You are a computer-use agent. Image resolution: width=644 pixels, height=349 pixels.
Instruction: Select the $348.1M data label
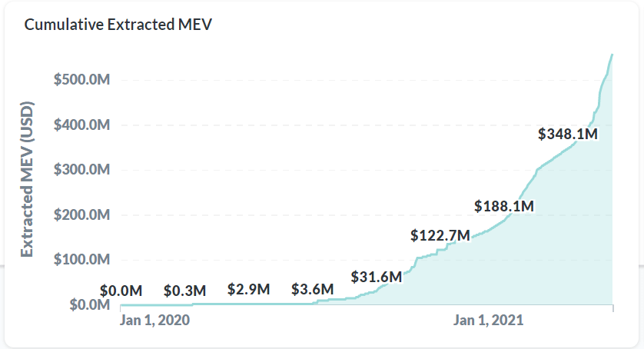click(568, 134)
